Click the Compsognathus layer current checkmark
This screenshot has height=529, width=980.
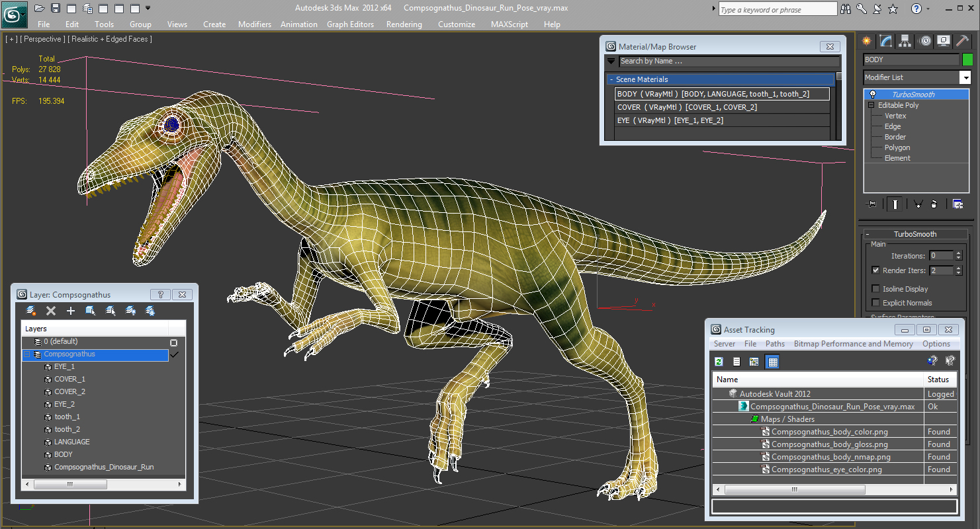pyautogui.click(x=175, y=355)
